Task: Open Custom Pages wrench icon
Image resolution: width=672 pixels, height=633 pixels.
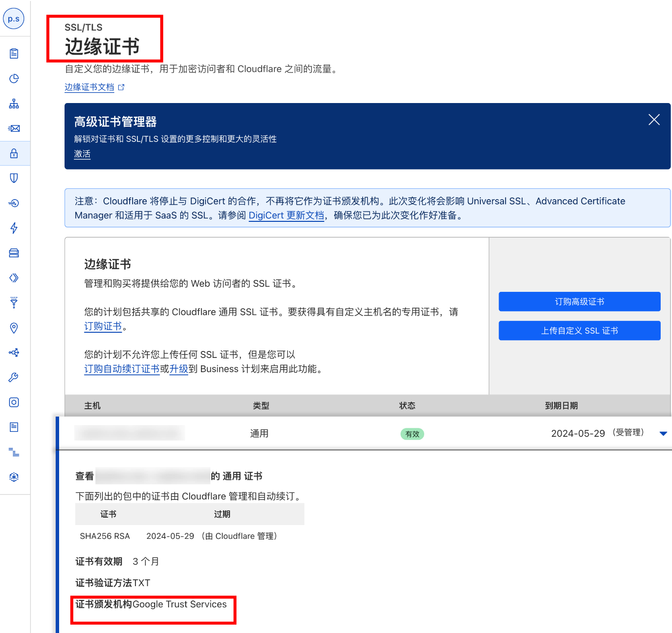Action: 14,378
